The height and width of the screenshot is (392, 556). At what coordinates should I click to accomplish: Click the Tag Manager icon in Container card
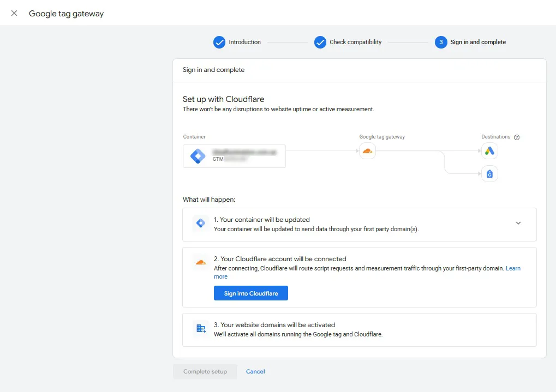pyautogui.click(x=198, y=156)
